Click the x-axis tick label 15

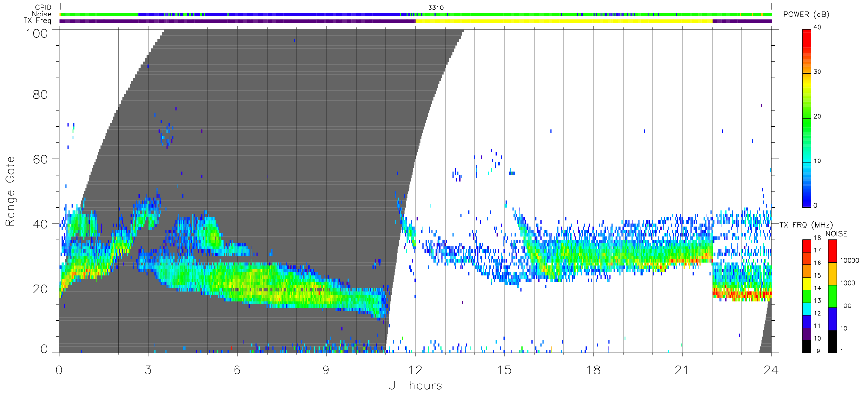point(504,370)
